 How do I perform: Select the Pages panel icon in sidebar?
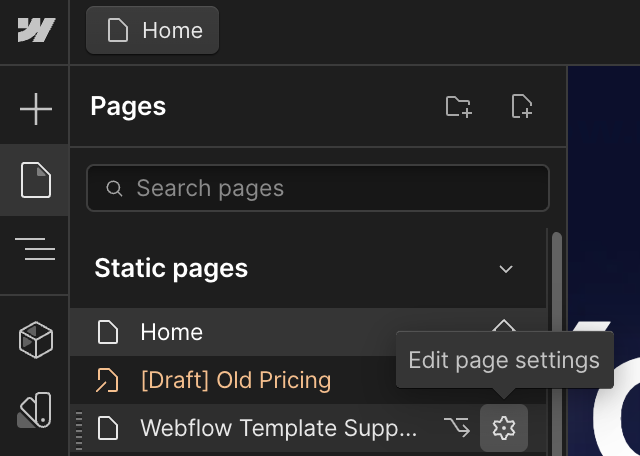click(x=36, y=180)
